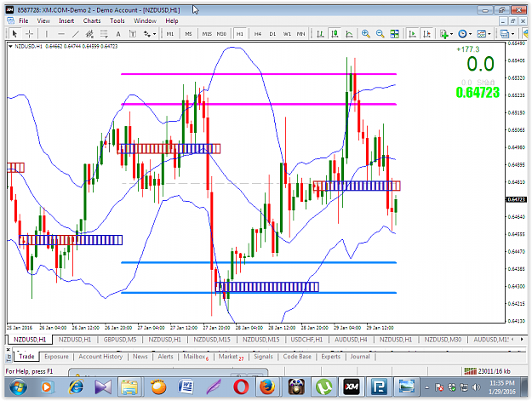Open the View menu
The height and width of the screenshot is (401, 532).
pos(43,20)
